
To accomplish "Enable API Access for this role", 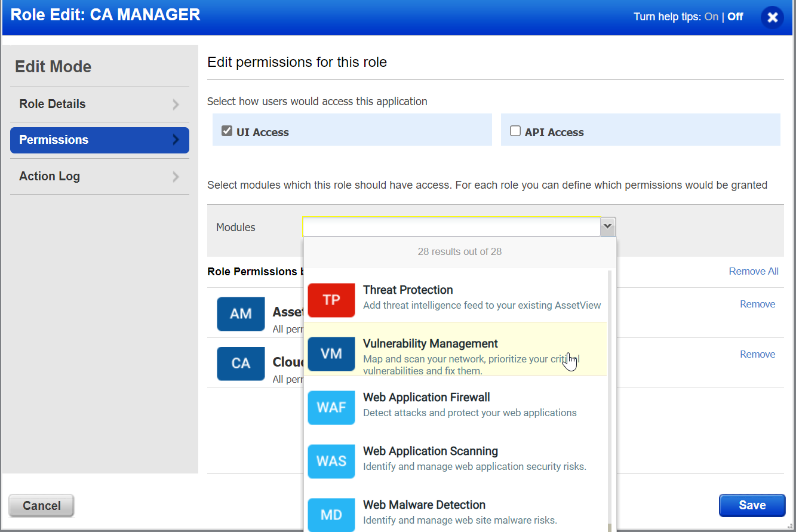I will click(515, 130).
